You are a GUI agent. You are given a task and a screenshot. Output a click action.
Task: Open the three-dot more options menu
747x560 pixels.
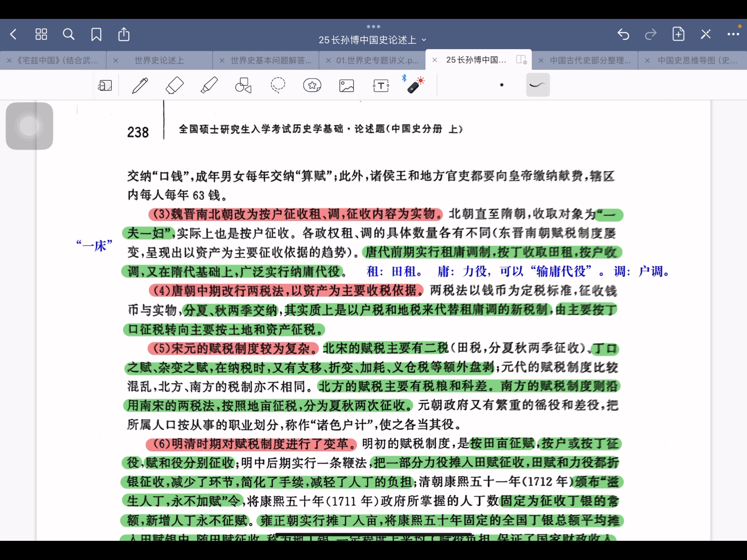tap(733, 34)
